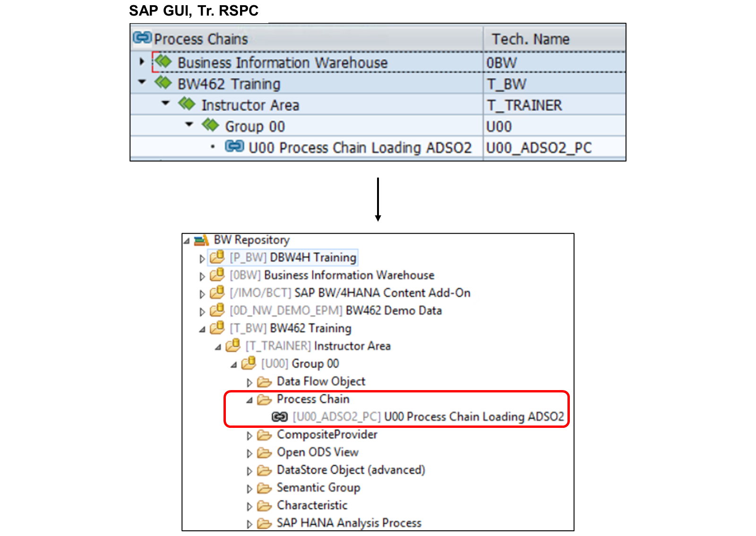Click the DataStore Object (advanced) folder icon

[265, 470]
